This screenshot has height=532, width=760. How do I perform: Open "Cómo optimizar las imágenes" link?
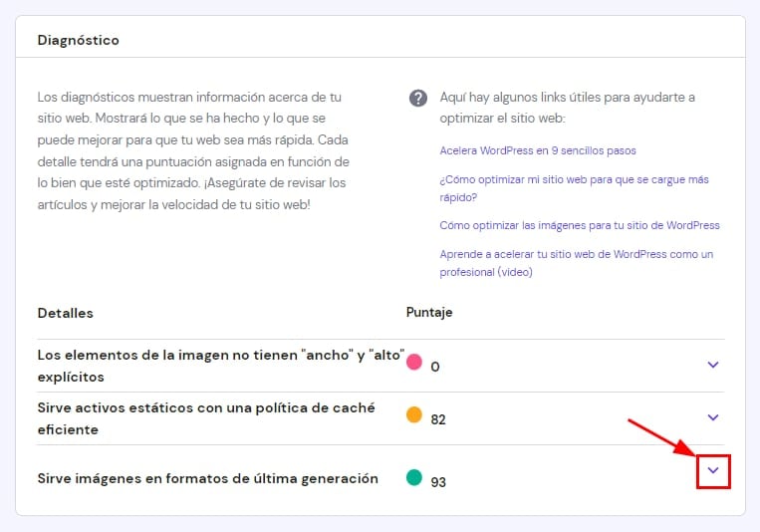coord(579,225)
